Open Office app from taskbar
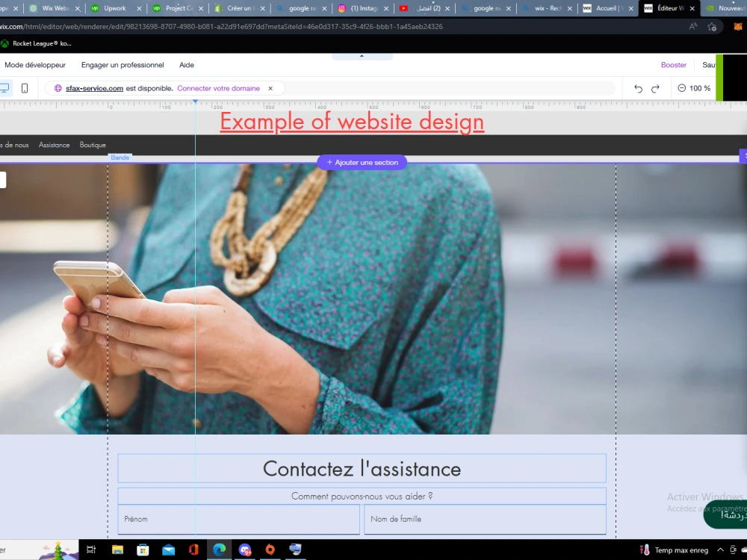 (193, 550)
